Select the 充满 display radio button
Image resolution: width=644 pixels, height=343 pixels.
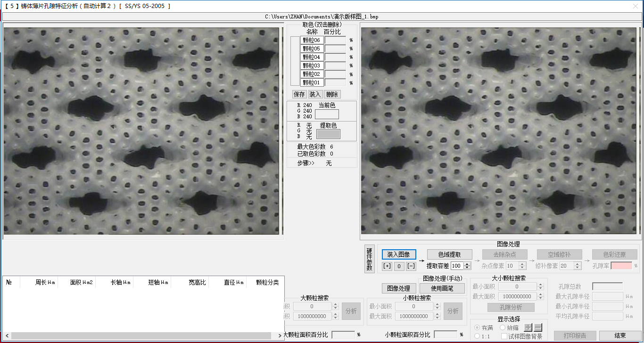pos(478,327)
